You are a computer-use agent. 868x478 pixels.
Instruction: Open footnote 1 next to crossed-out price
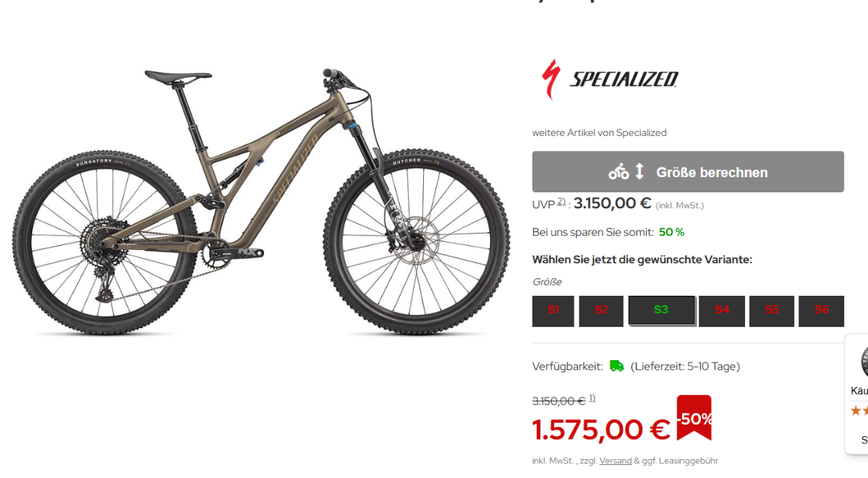[x=592, y=398]
